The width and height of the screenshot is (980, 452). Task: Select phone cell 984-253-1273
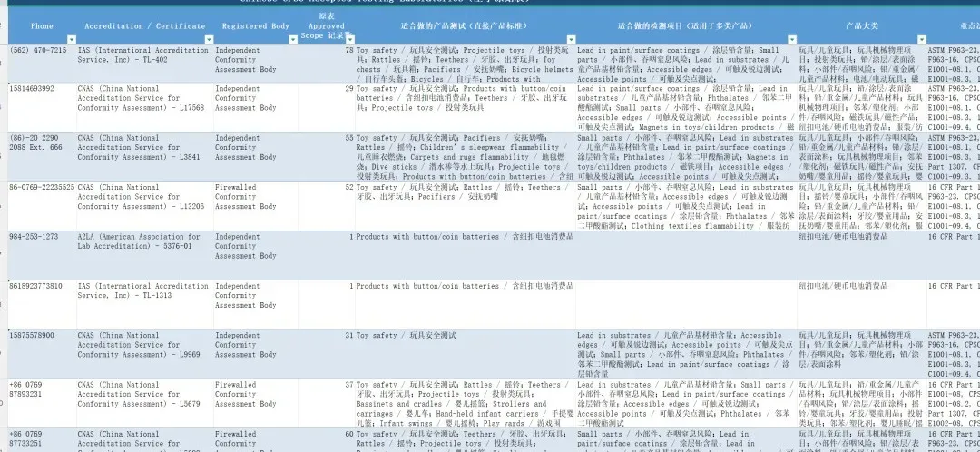click(x=42, y=255)
